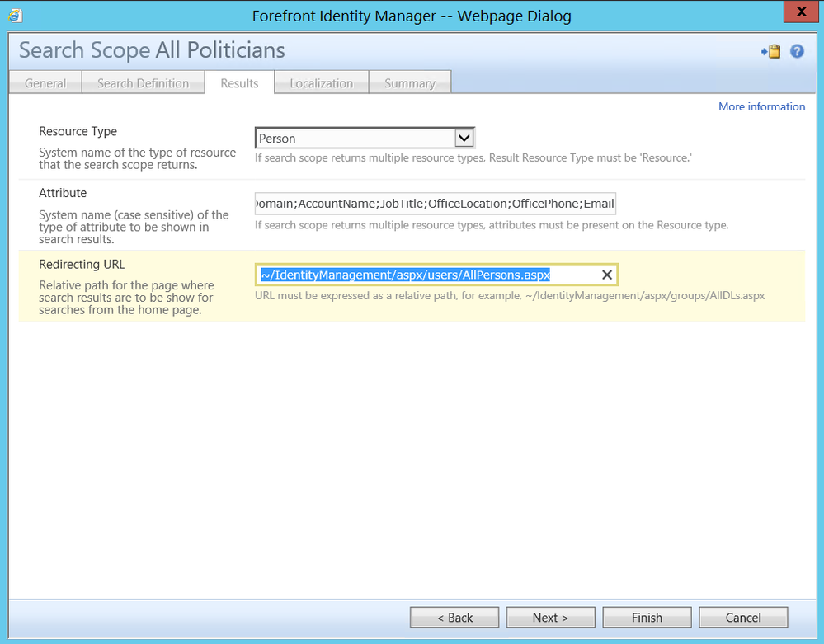Open the Search Definition tab

pyautogui.click(x=143, y=83)
